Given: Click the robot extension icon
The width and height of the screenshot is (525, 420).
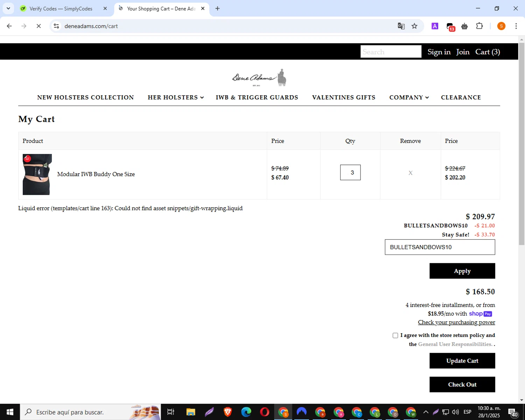Looking at the screenshot, I should (x=464, y=26).
